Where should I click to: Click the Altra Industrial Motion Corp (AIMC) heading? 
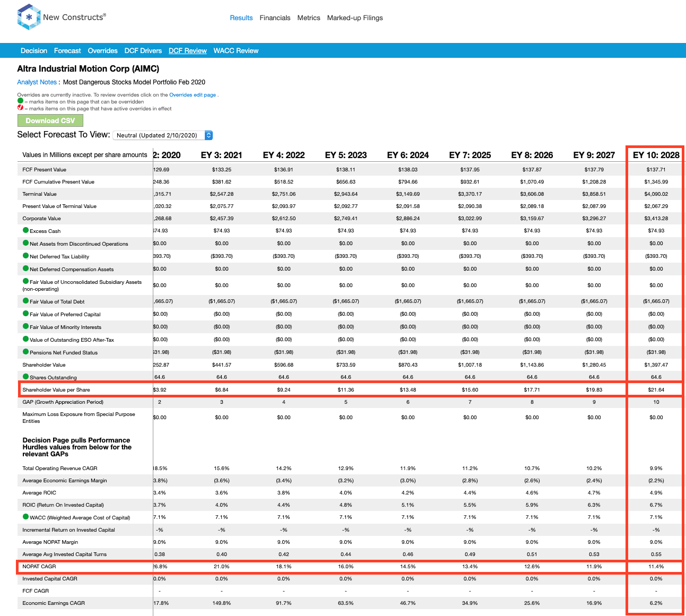pos(88,68)
